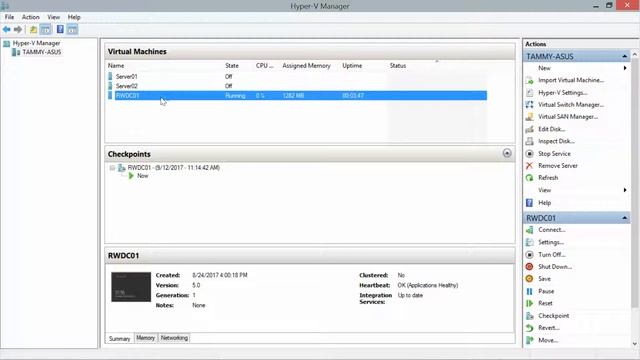The height and width of the screenshot is (360, 640).
Task: Click the Show/Hide Action Pane toolbar icon
Action: pos(72,29)
